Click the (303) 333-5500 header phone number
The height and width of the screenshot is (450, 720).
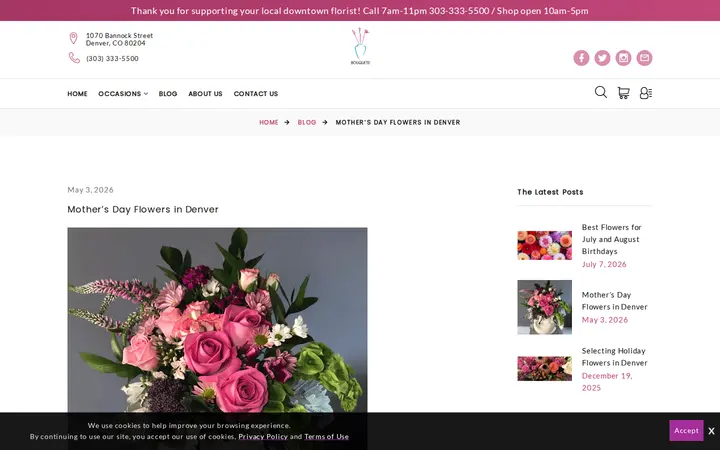click(112, 58)
